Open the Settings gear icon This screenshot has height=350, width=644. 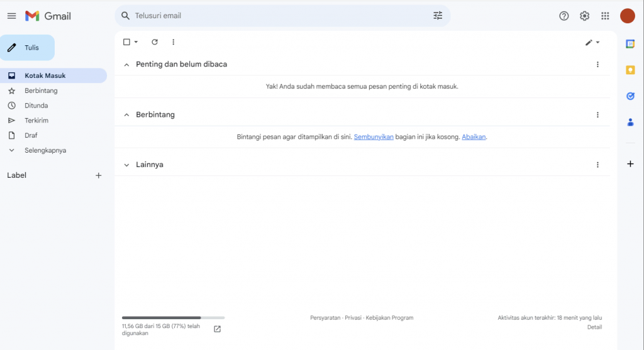tap(584, 16)
